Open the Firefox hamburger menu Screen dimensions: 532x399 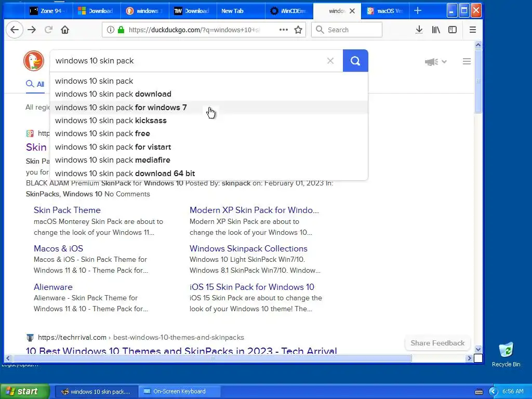pyautogui.click(x=473, y=30)
